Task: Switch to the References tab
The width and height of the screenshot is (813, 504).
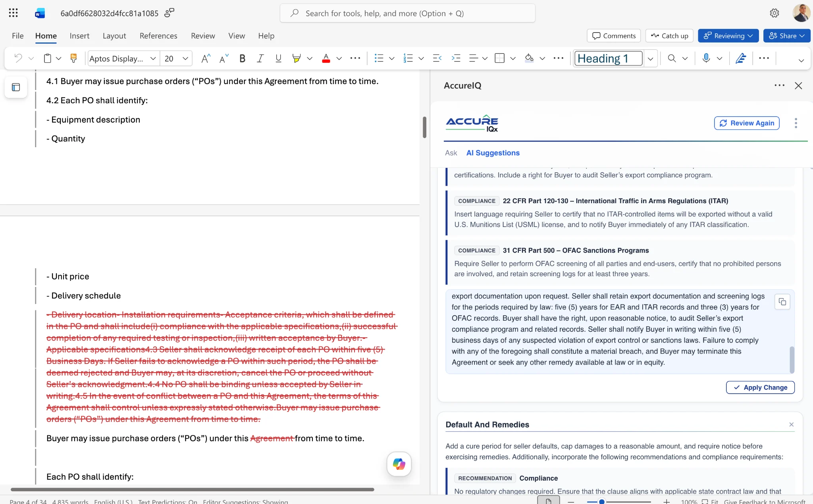Action: [158, 36]
